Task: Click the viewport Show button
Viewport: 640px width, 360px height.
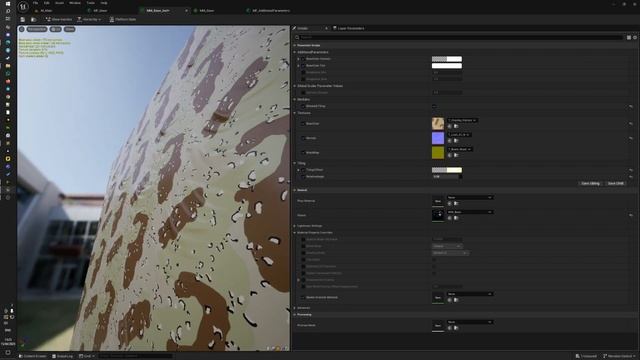Action: pyautogui.click(x=69, y=29)
